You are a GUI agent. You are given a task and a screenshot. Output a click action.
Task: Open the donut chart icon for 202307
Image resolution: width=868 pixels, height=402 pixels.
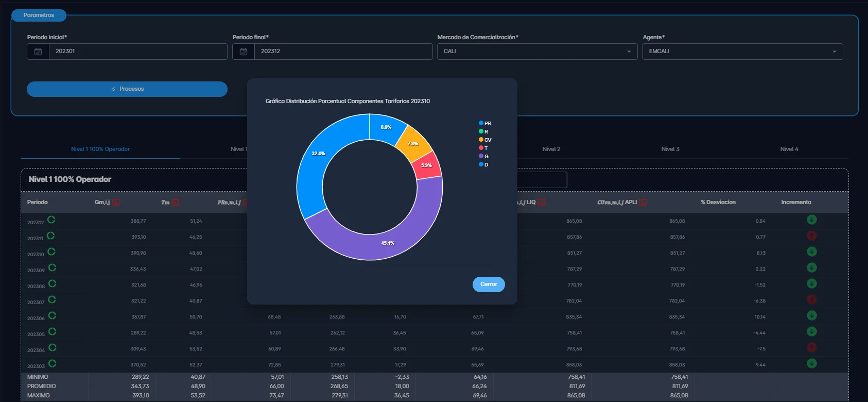[52, 300]
